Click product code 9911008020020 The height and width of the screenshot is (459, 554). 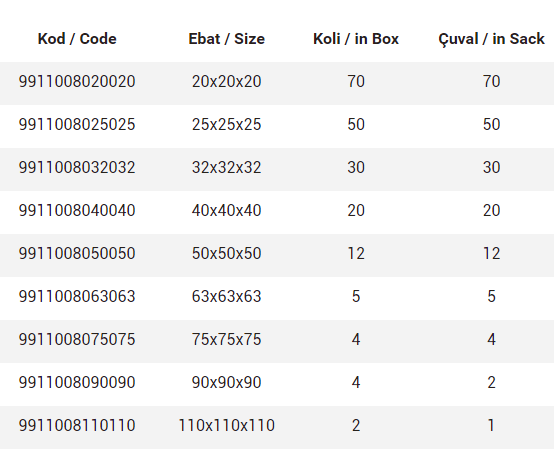coord(77,82)
